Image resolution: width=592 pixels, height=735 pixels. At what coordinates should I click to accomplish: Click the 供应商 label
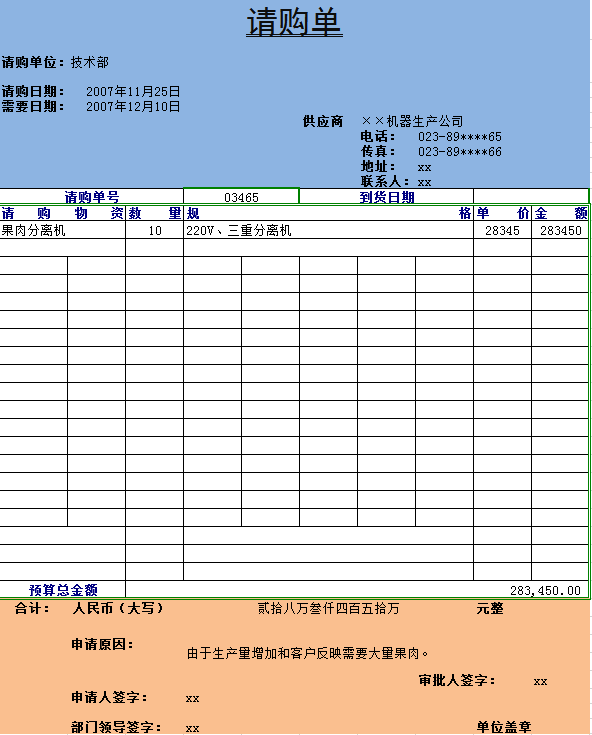tap(323, 121)
